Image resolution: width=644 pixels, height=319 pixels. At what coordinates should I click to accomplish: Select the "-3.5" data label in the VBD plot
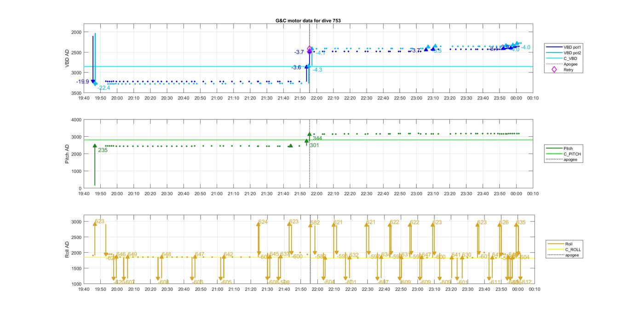point(437,51)
